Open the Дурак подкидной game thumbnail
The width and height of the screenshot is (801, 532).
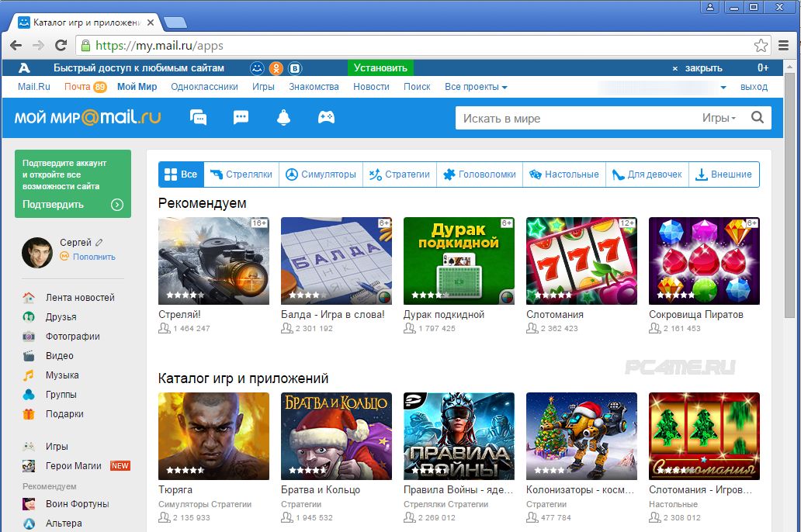(459, 261)
